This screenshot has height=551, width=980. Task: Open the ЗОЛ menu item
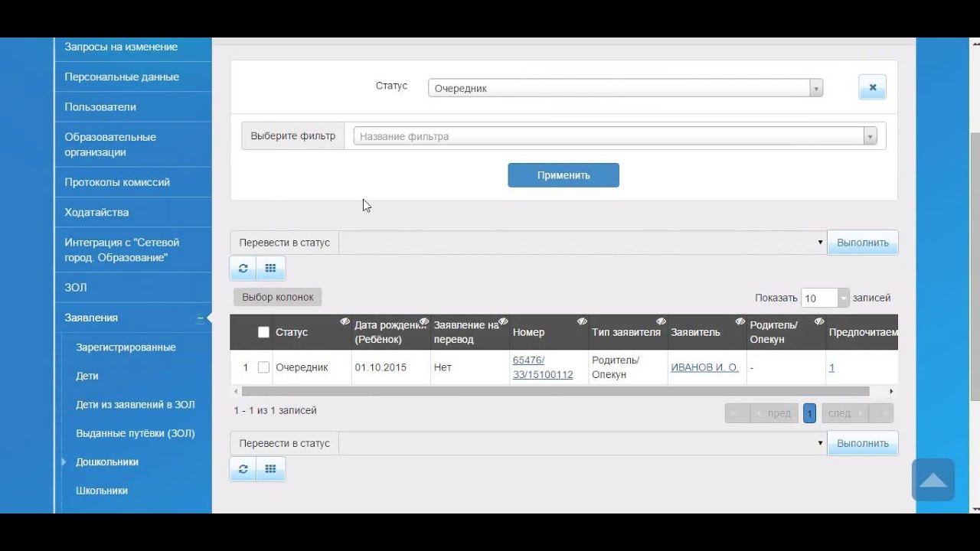pyautogui.click(x=76, y=288)
